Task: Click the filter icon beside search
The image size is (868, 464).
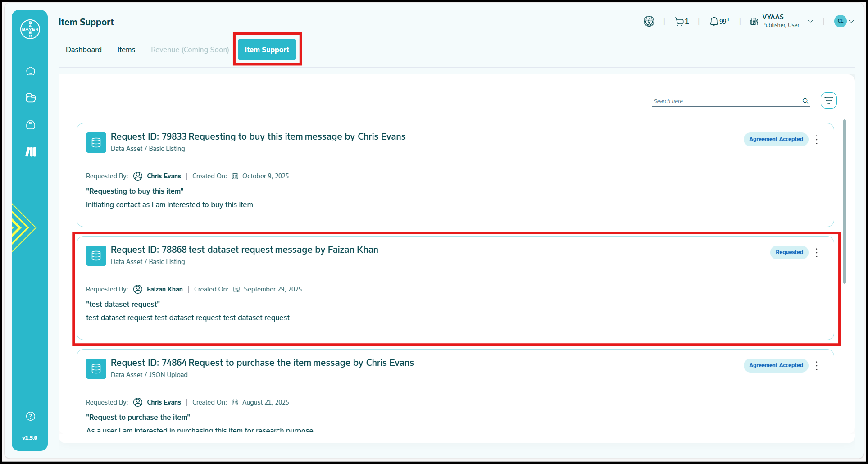Action: coord(828,100)
